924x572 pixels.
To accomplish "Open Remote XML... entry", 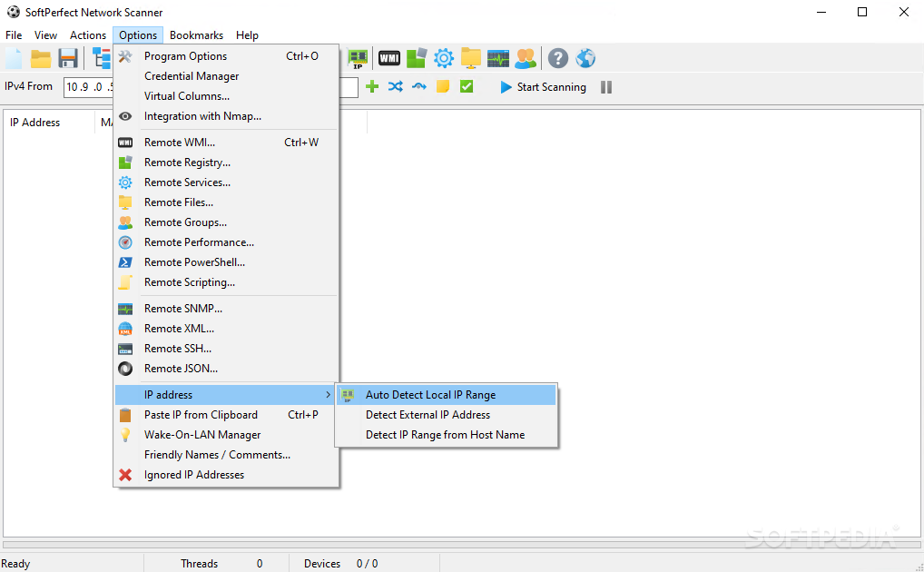I will pyautogui.click(x=227, y=329).
